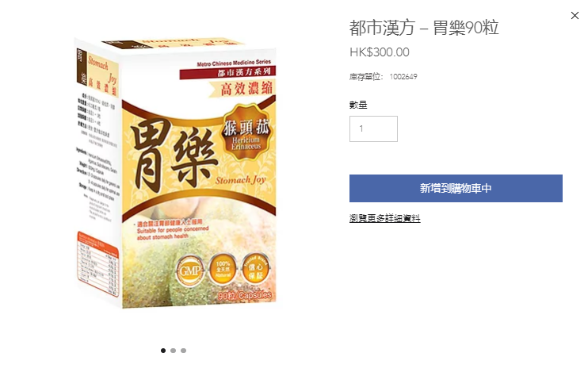Image resolution: width=588 pixels, height=376 pixels.
Task: Open the 瀏覽更多詳細資料 link
Action: click(x=385, y=218)
